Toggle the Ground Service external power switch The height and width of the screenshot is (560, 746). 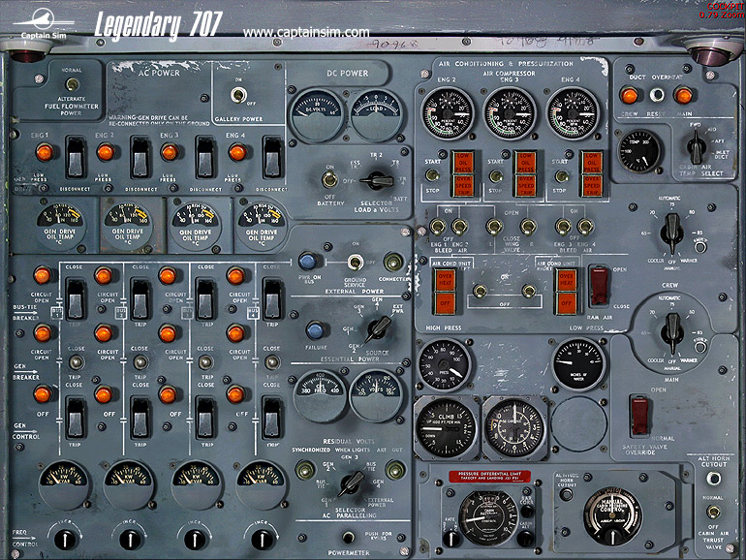tap(355, 262)
